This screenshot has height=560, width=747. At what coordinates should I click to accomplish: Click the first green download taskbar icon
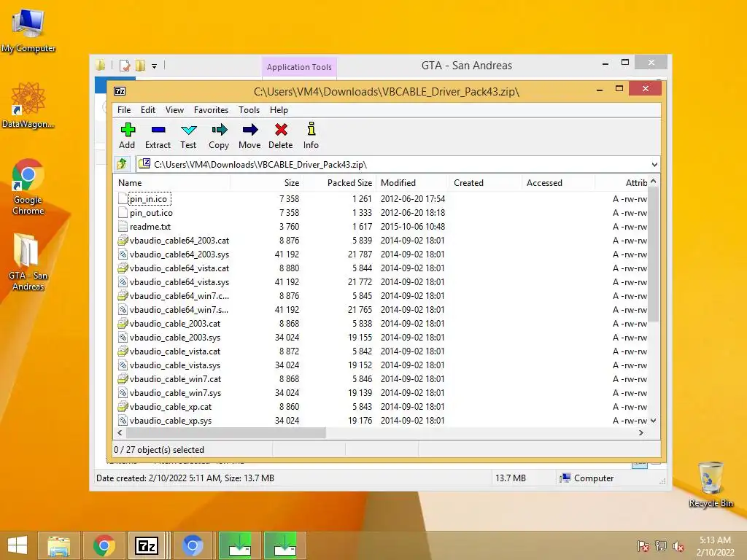coord(239,545)
